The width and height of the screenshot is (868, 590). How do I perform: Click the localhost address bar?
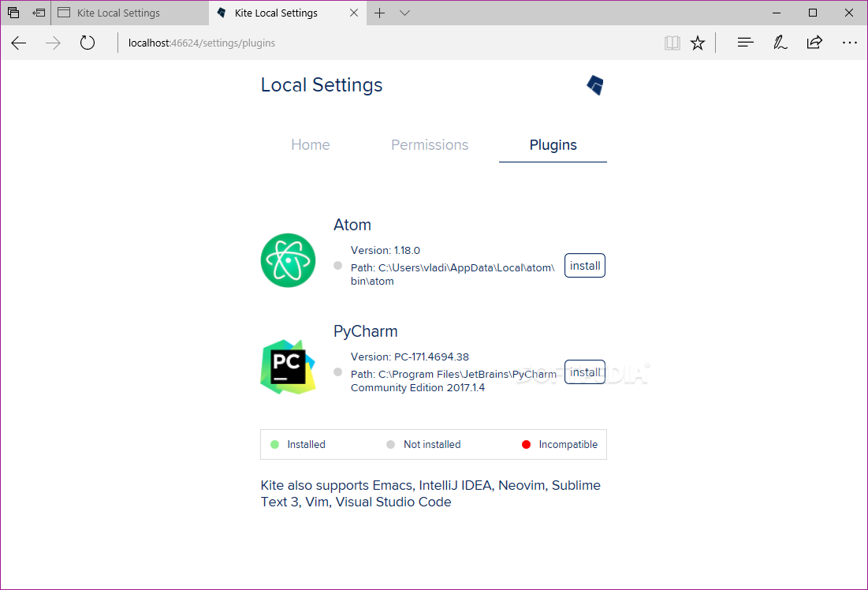[x=388, y=43]
